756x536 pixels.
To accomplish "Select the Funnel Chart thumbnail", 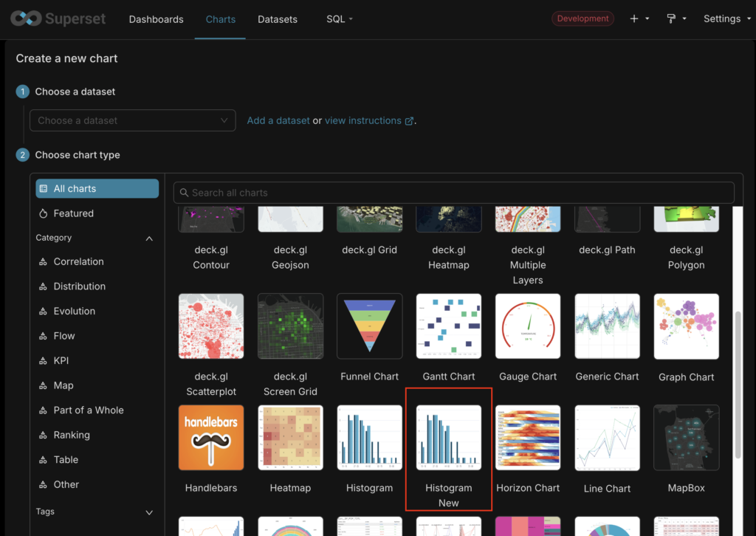I will [369, 326].
